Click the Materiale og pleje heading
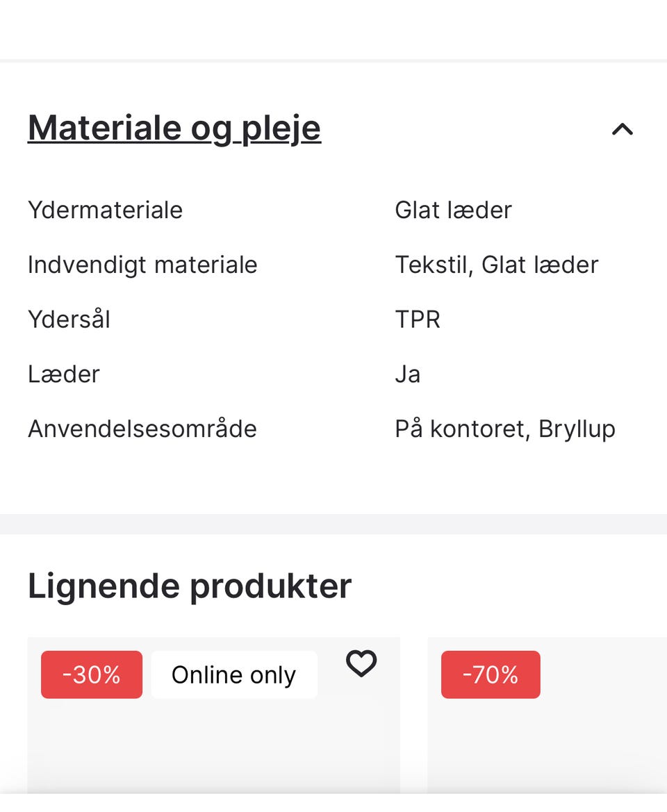667x812 pixels. 174,128
